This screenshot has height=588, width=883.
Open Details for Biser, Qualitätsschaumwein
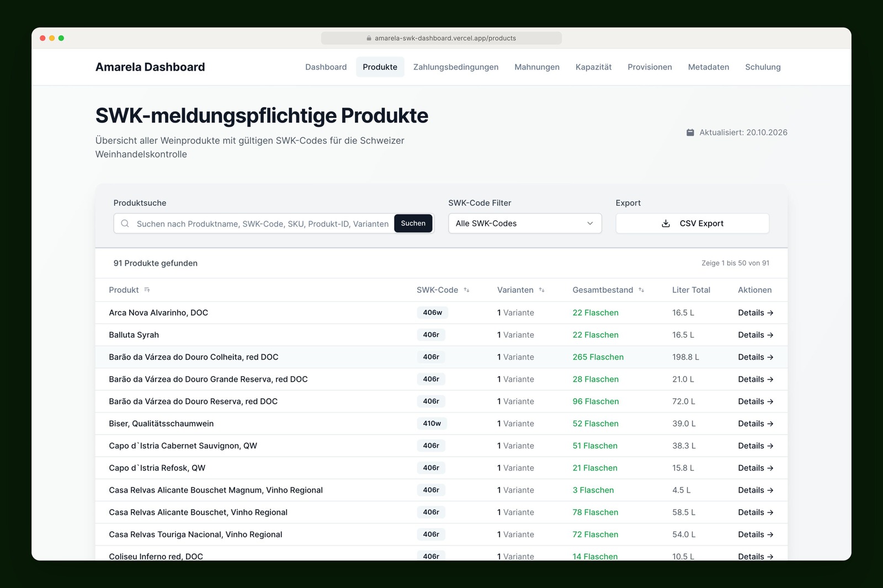(x=756, y=424)
